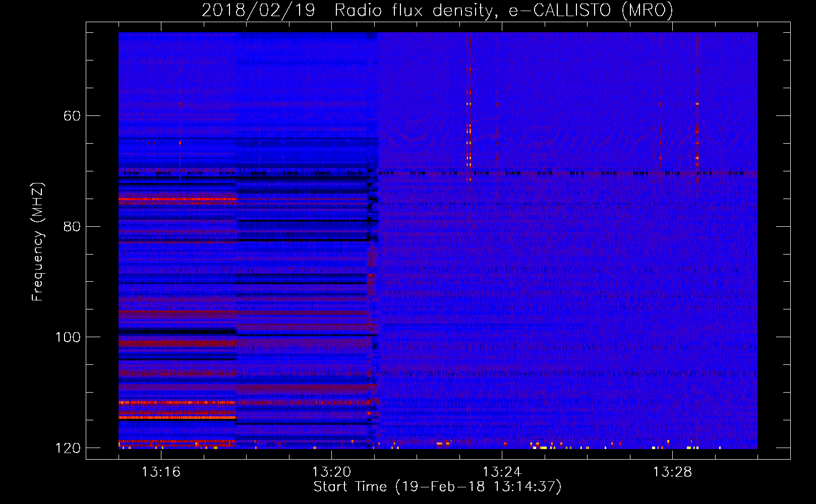The image size is (816, 504).
Task: Click the 13:28 time tick label
Action: (x=672, y=472)
